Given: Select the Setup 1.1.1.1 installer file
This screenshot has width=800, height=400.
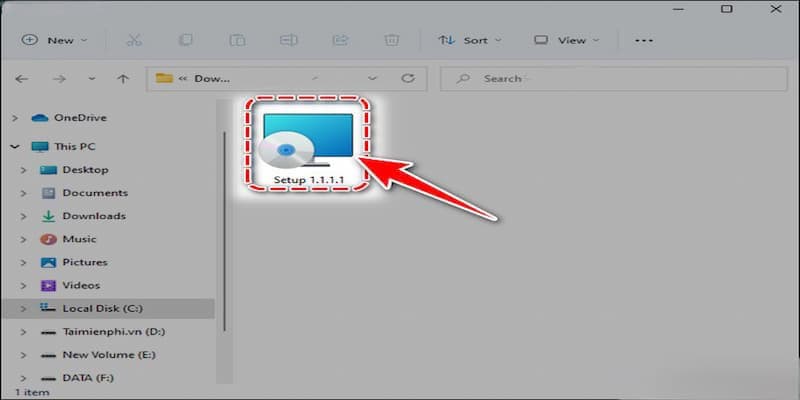Looking at the screenshot, I should point(305,145).
